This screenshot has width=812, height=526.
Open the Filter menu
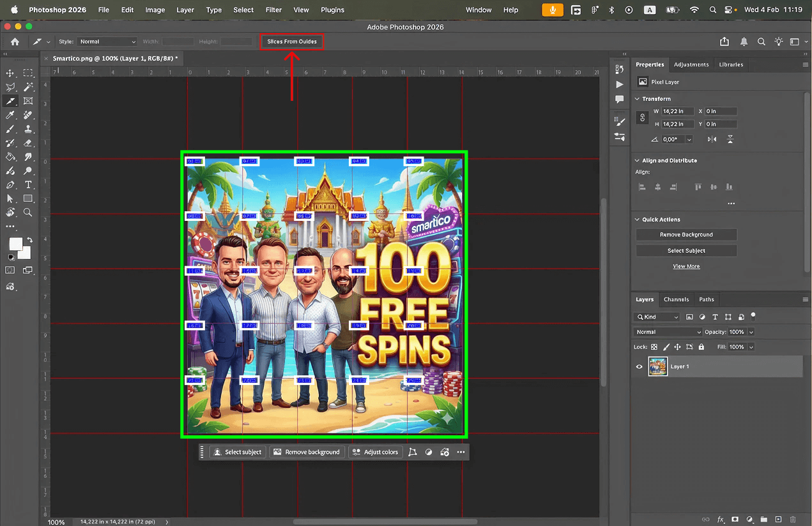[273, 10]
